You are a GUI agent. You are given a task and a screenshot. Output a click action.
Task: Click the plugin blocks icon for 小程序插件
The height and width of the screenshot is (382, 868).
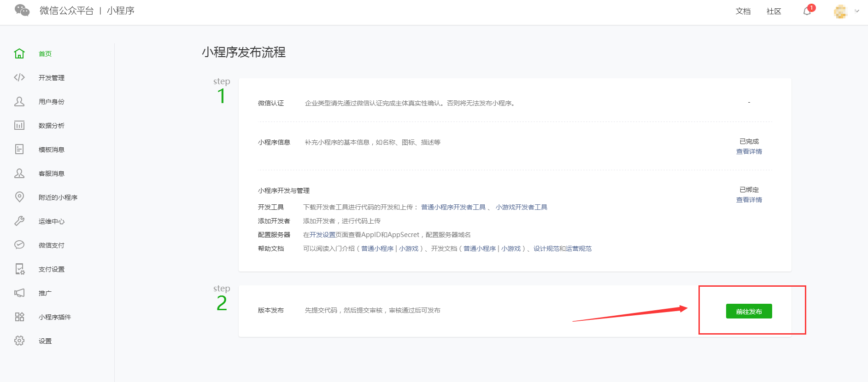[x=19, y=317]
